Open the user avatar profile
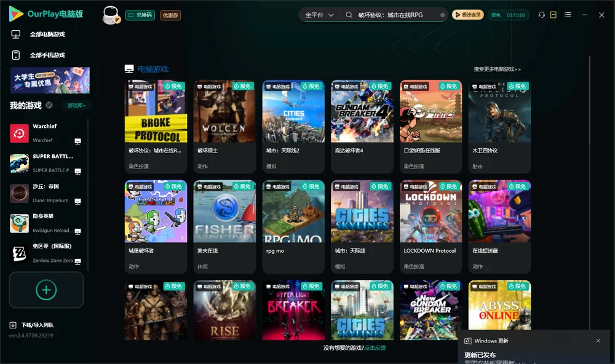 111,15
